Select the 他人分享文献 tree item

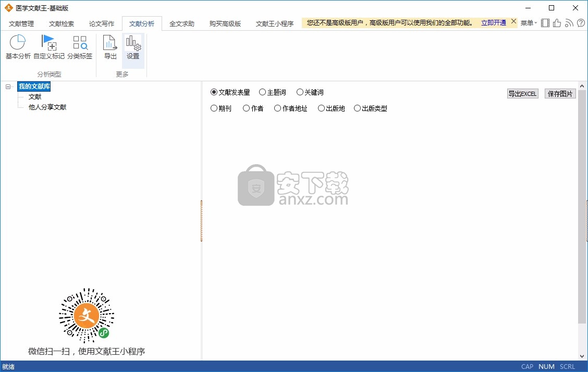point(47,107)
